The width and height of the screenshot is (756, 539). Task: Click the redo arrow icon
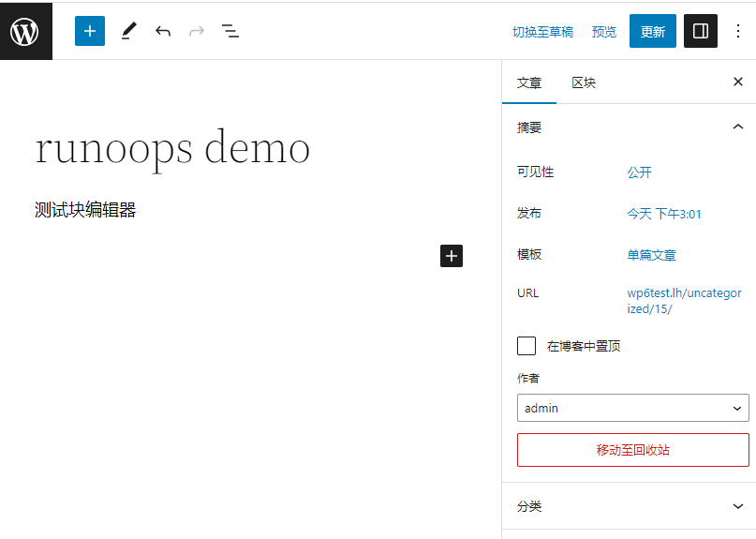click(197, 31)
